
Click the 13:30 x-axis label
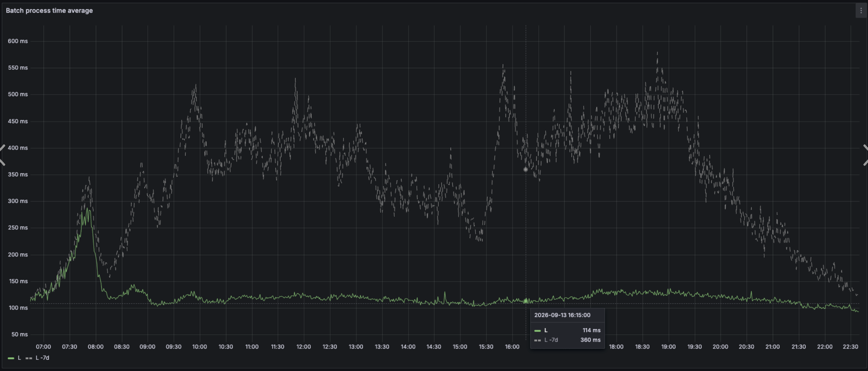coord(382,347)
